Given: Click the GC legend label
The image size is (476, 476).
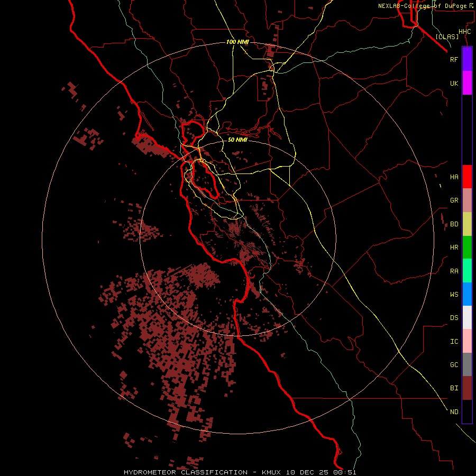Looking at the screenshot, I should (454, 365).
